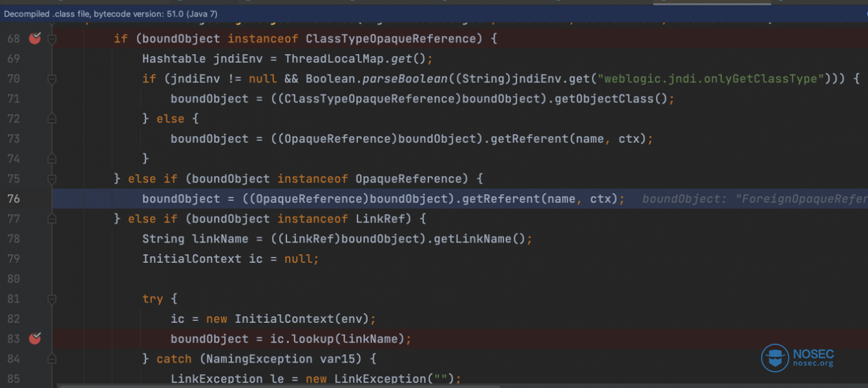
Task: Click the try keyword on line 81
Action: click(x=153, y=299)
